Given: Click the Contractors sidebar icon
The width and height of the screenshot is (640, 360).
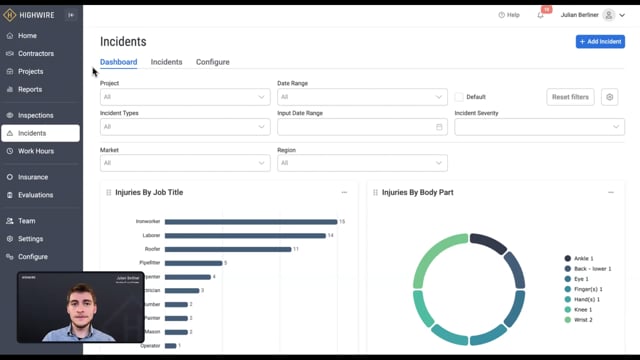Looking at the screenshot, I should pos(10,53).
